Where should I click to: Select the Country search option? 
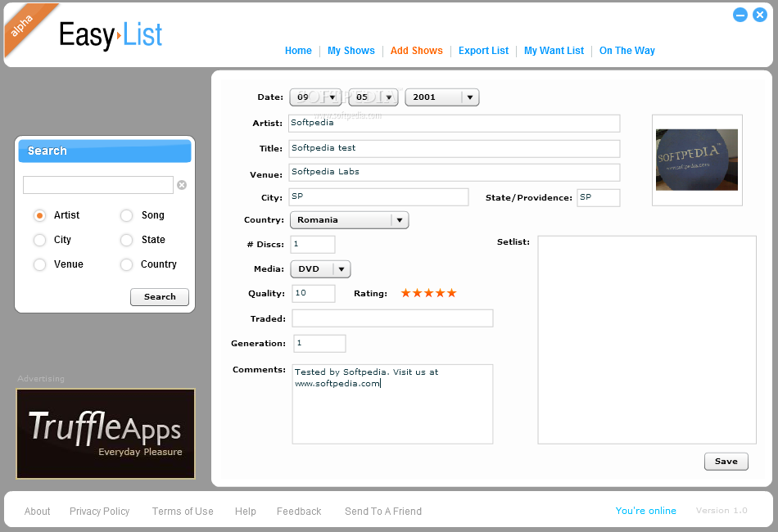click(126, 264)
